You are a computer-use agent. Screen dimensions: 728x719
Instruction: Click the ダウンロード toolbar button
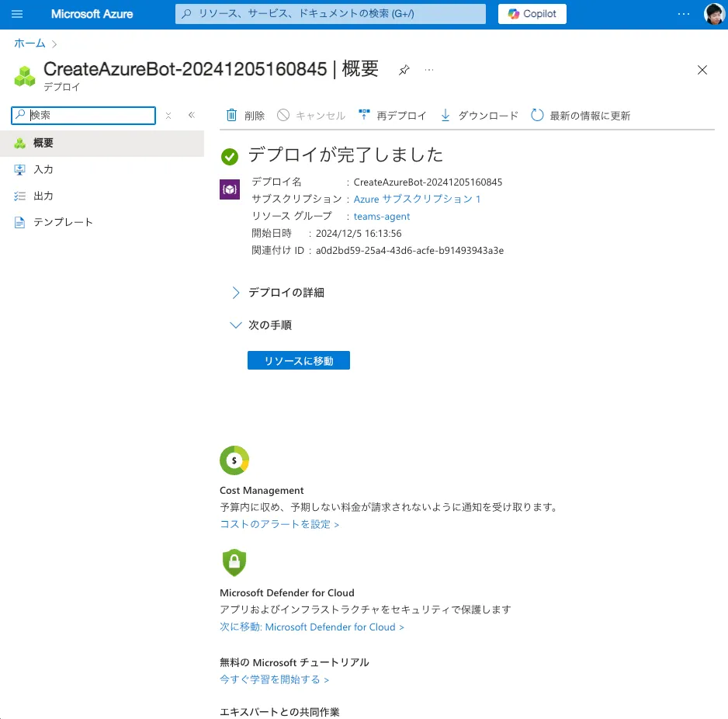(479, 115)
